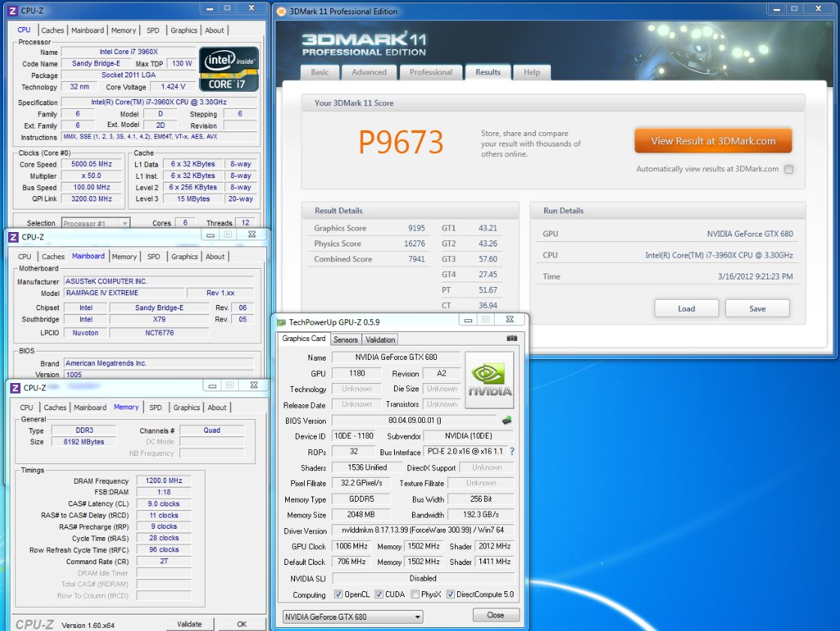Click the Bus Interface question mark icon
Screen dimensions: 840x631
pos(512,451)
